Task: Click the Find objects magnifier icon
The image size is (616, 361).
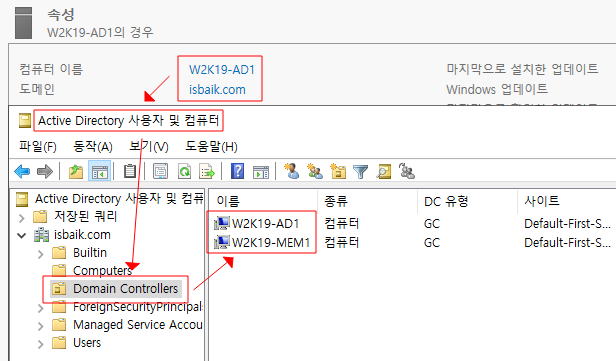Action: tap(383, 171)
